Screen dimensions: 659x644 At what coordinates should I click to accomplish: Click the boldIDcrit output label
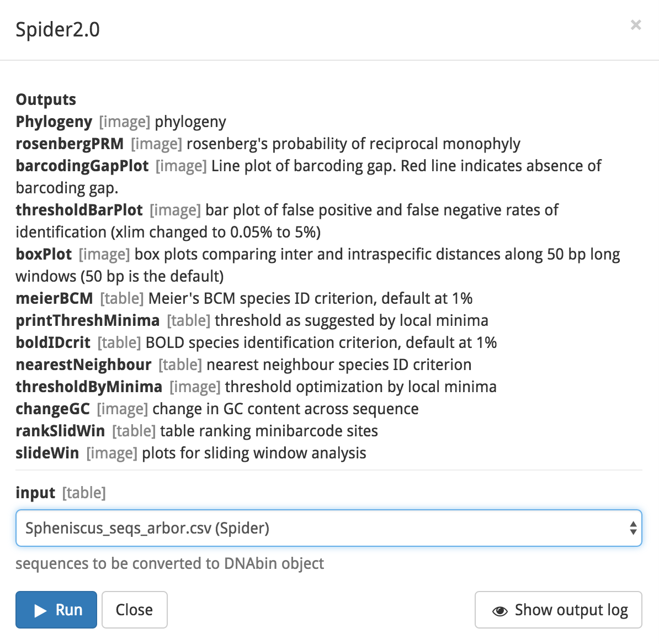(x=53, y=342)
